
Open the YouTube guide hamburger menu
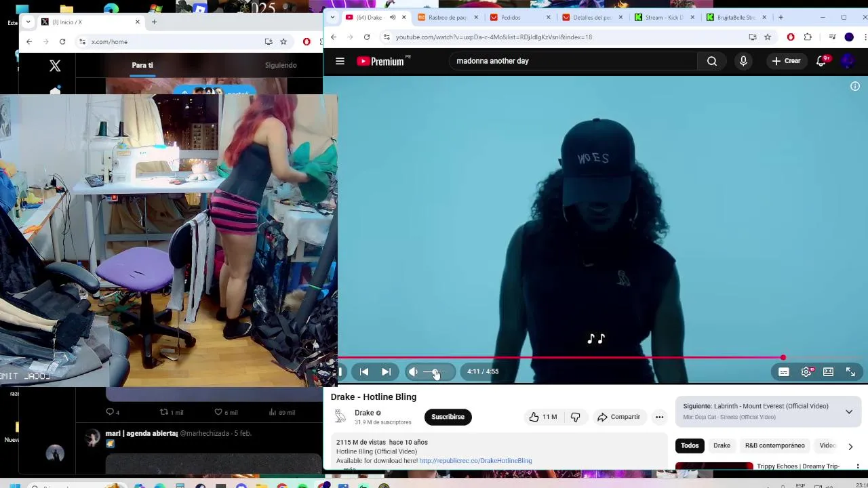[340, 61]
